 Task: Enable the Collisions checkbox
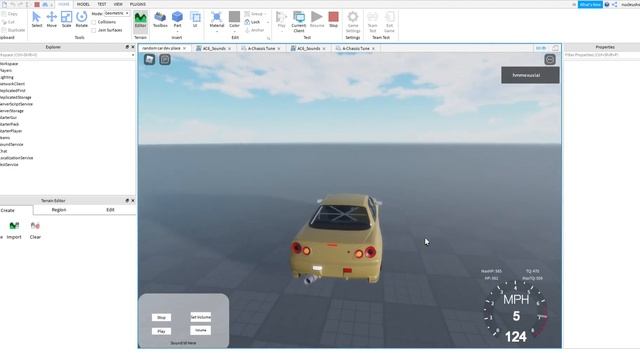(94, 22)
